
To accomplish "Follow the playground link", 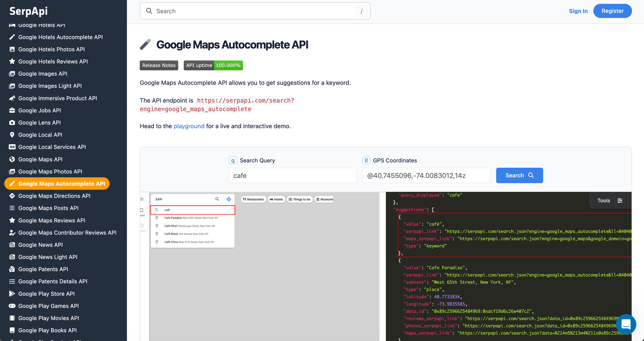I will [x=189, y=126].
